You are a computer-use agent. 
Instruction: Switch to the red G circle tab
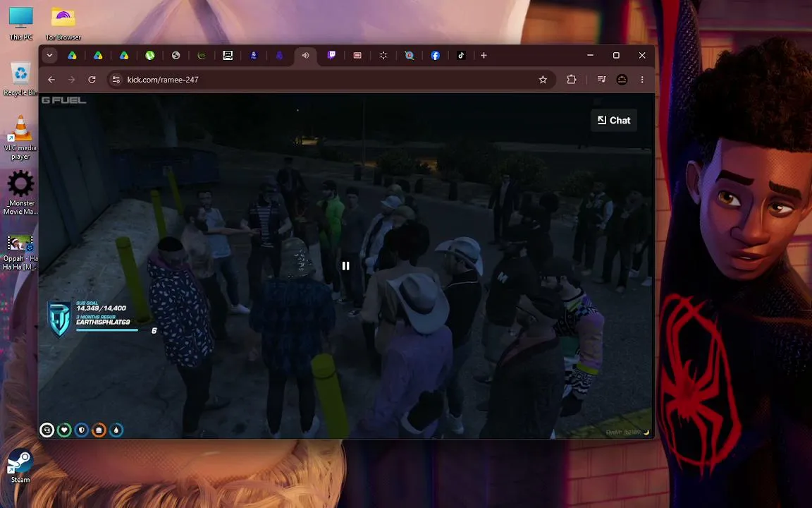pyautogui.click(x=409, y=55)
